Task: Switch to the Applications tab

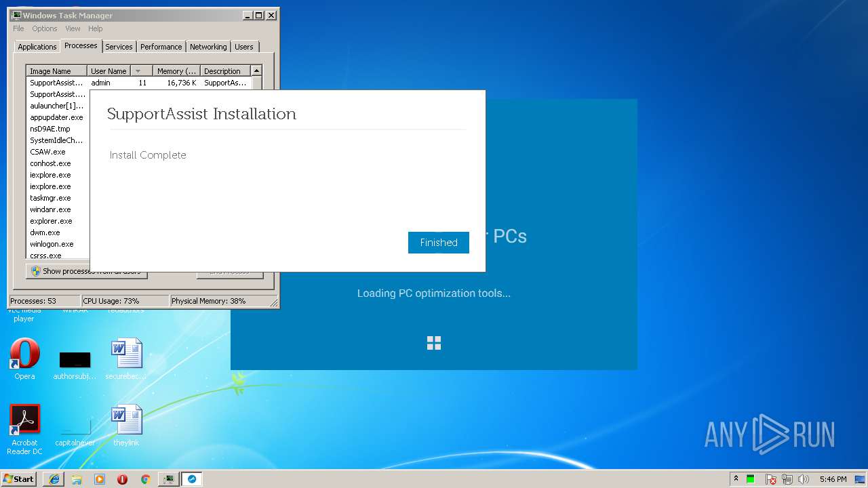Action: 37,47
